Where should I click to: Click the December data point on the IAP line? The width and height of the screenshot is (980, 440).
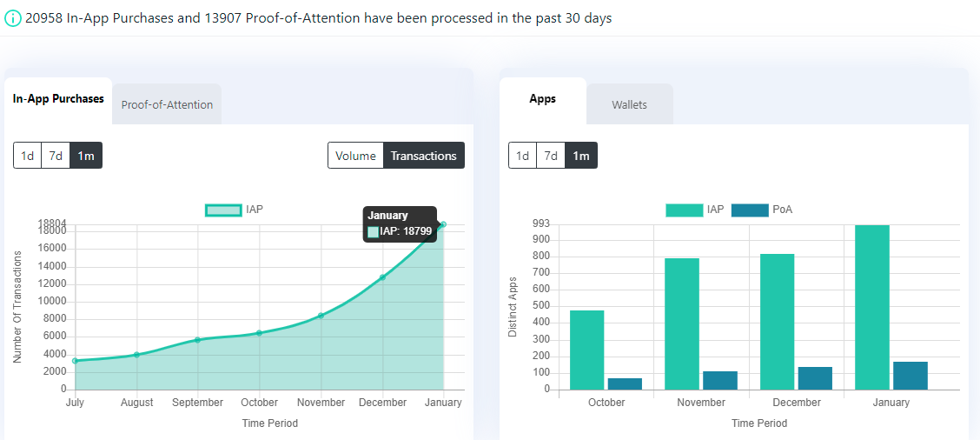pos(382,277)
